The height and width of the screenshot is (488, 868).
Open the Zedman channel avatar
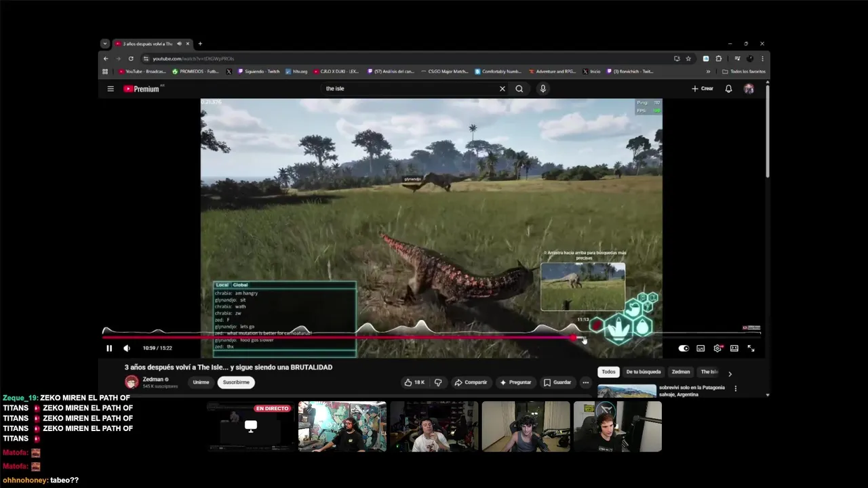[132, 382]
